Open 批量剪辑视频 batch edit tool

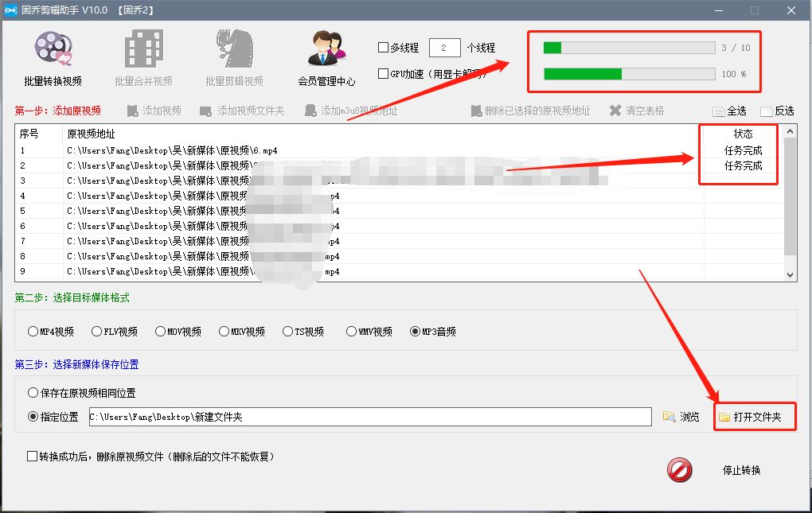[234, 58]
